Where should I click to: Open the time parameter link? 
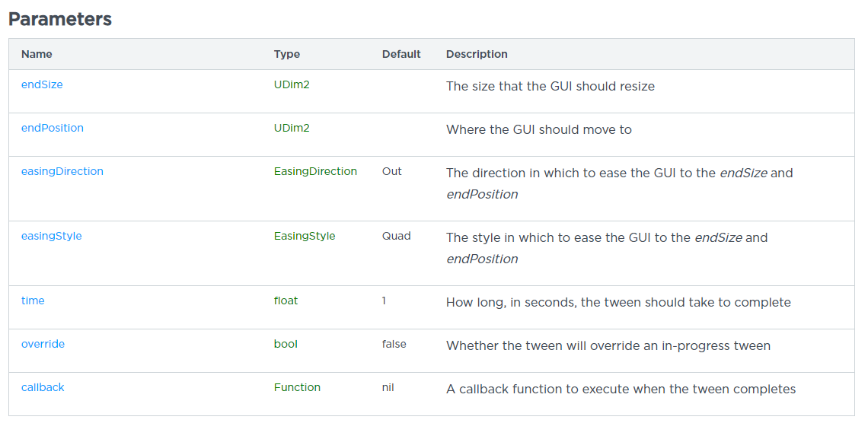[33, 301]
